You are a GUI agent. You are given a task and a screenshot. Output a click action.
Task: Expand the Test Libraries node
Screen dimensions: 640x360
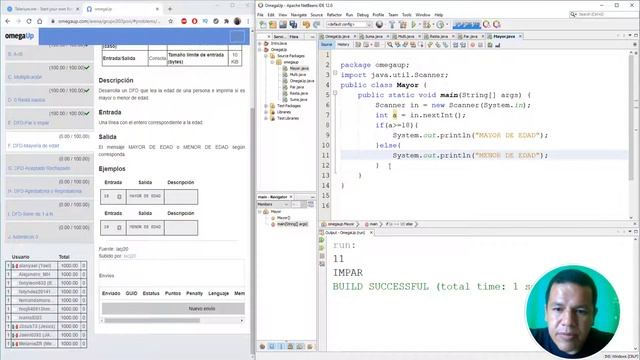[x=266, y=118]
